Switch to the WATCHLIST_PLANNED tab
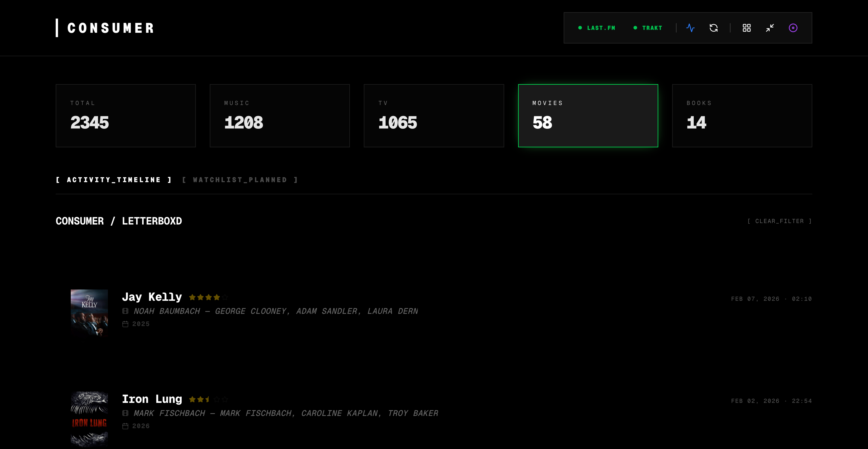This screenshot has height=449, width=868. [240, 180]
